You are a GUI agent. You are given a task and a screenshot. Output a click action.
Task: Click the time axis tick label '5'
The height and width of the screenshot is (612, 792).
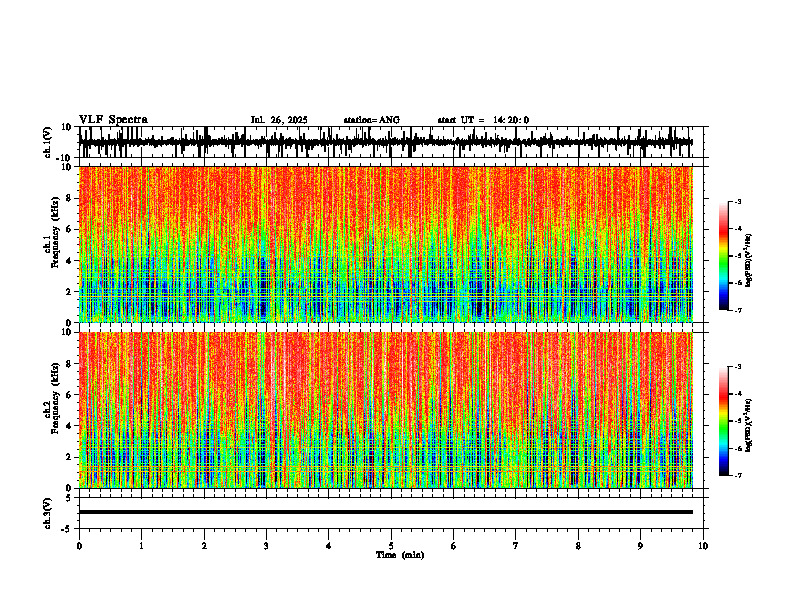pyautogui.click(x=391, y=546)
